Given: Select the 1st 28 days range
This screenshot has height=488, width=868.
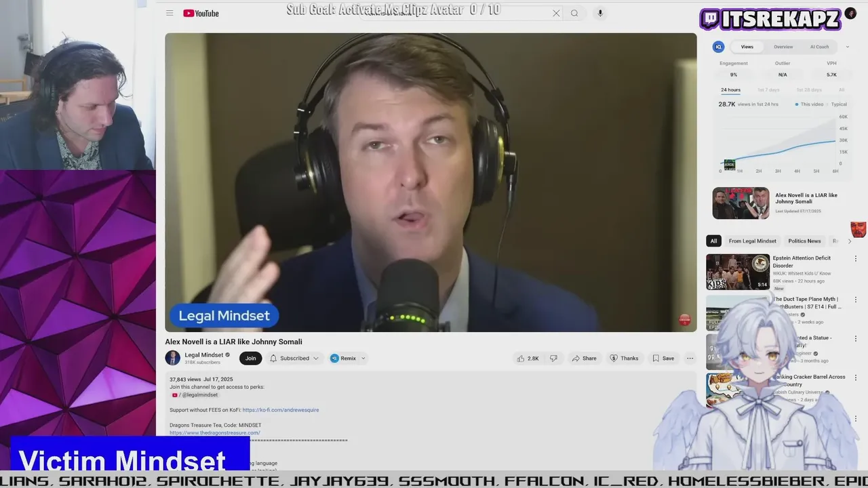Looking at the screenshot, I should 808,89.
